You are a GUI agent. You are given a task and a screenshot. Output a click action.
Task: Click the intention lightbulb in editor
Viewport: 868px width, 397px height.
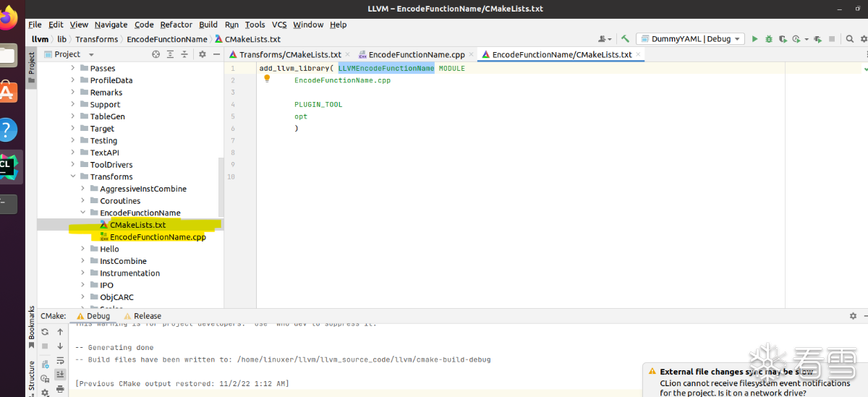pyautogui.click(x=266, y=79)
